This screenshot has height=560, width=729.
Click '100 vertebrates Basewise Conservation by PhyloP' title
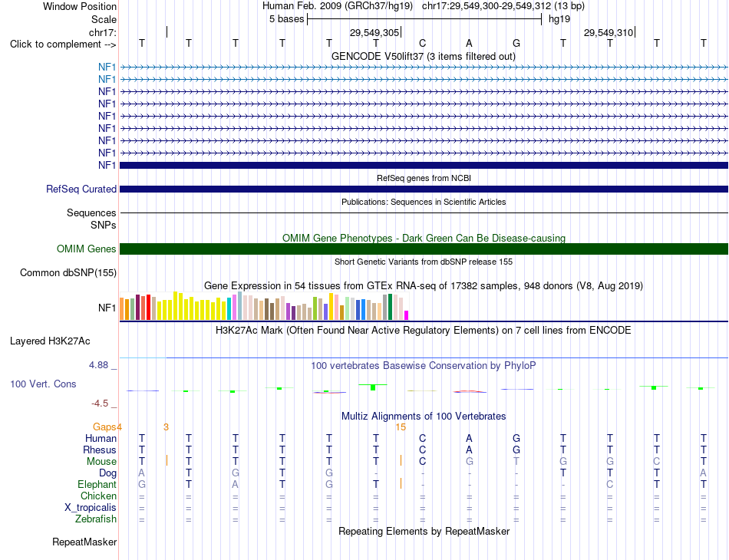click(423, 366)
